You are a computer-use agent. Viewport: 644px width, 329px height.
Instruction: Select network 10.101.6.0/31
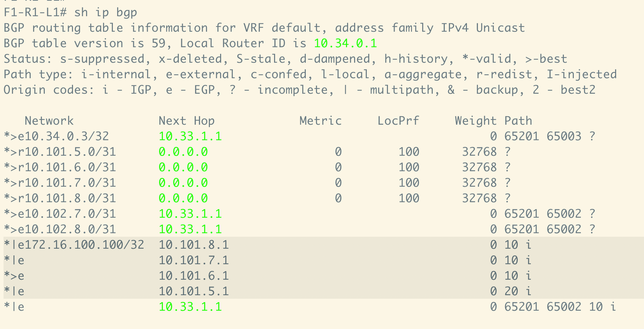[70, 167]
